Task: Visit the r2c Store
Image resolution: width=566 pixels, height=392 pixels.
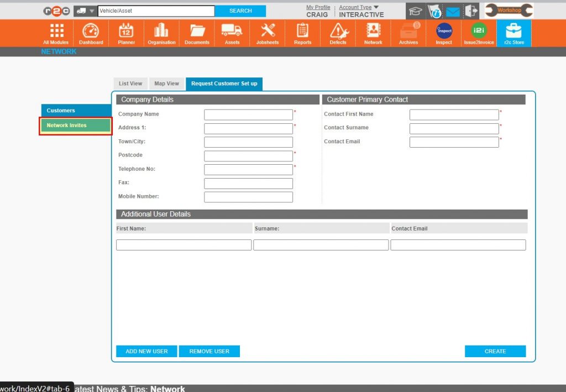Action: [x=513, y=33]
